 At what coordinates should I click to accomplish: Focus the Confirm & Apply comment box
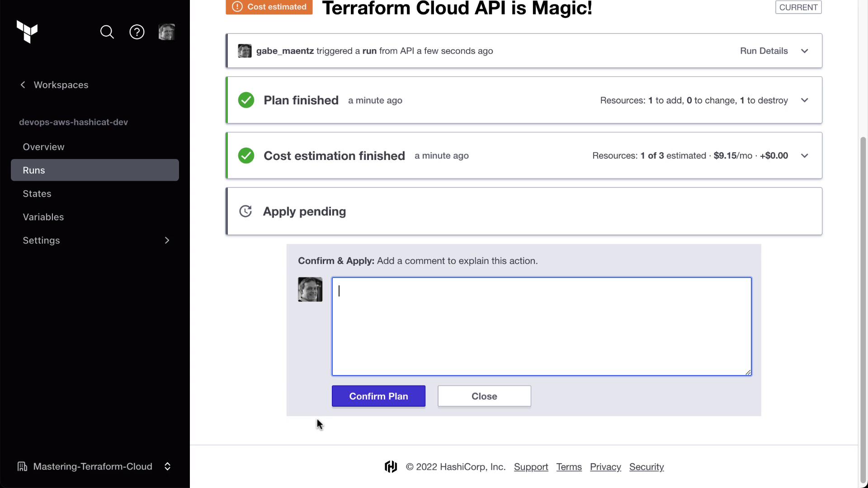[x=542, y=326]
